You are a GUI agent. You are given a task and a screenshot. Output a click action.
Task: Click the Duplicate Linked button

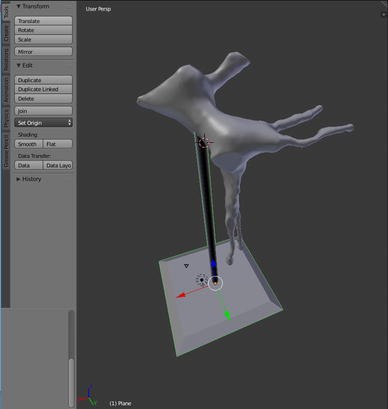coord(43,89)
